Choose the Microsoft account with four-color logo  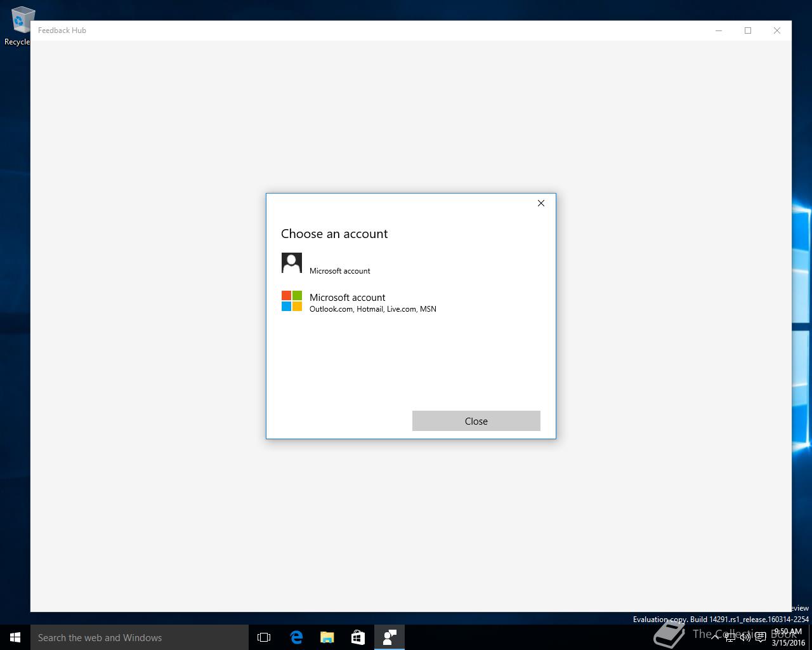[410, 302]
